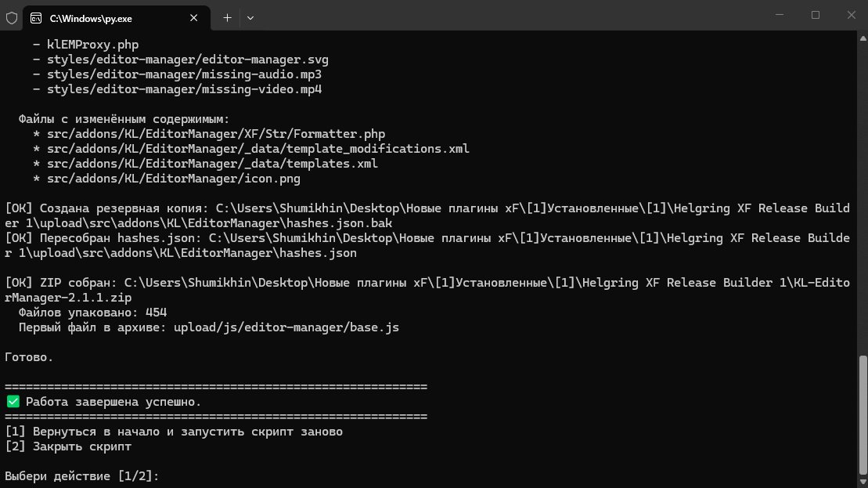The width and height of the screenshot is (868, 488).
Task: Click the [1] Вернуться в начало option line
Action: pos(174,432)
